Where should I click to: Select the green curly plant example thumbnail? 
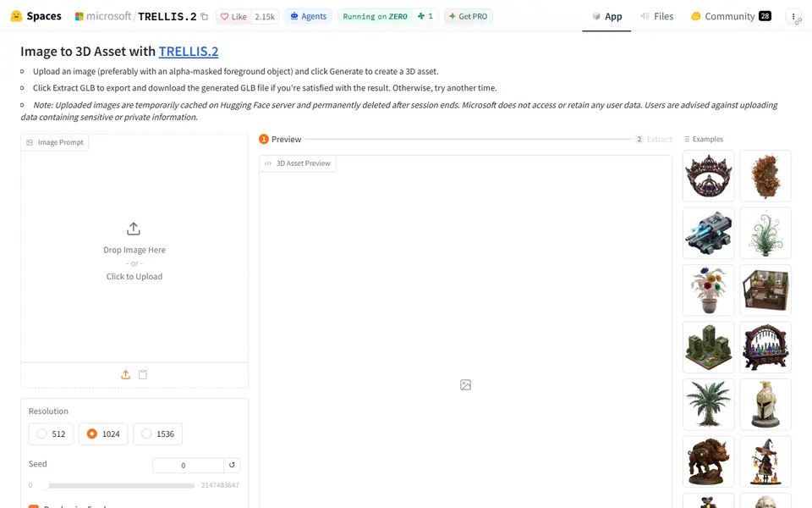765,233
